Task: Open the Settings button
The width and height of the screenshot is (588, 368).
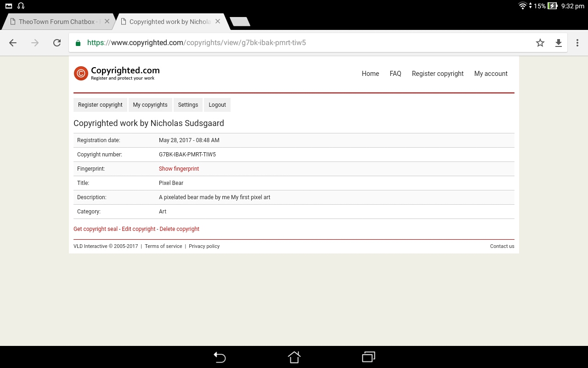Action: 188,105
